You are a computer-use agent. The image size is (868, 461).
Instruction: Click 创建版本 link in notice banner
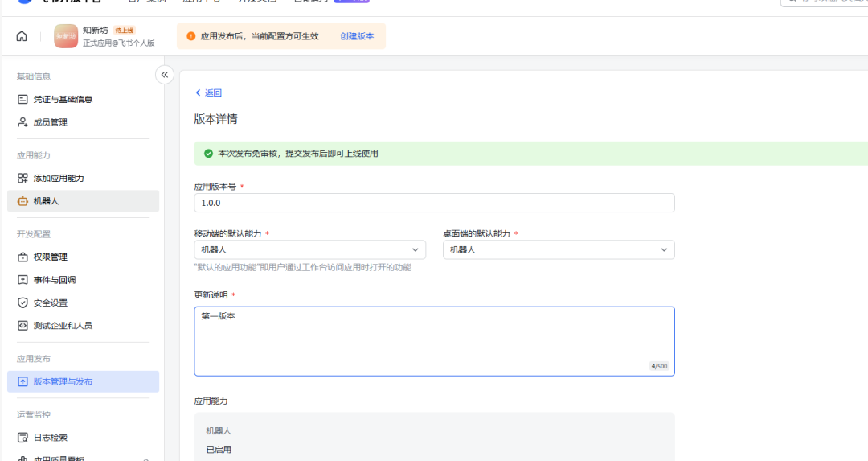(357, 36)
